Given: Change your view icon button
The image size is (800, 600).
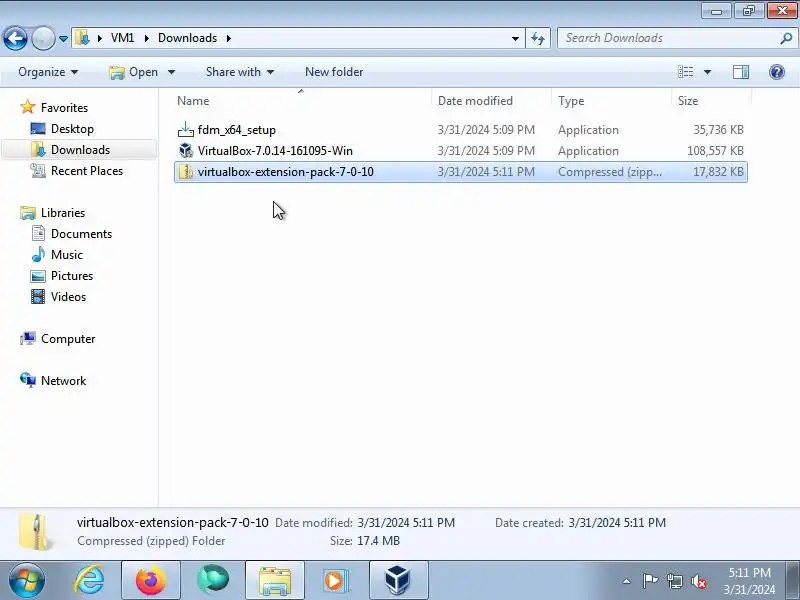Looking at the screenshot, I should [x=686, y=72].
